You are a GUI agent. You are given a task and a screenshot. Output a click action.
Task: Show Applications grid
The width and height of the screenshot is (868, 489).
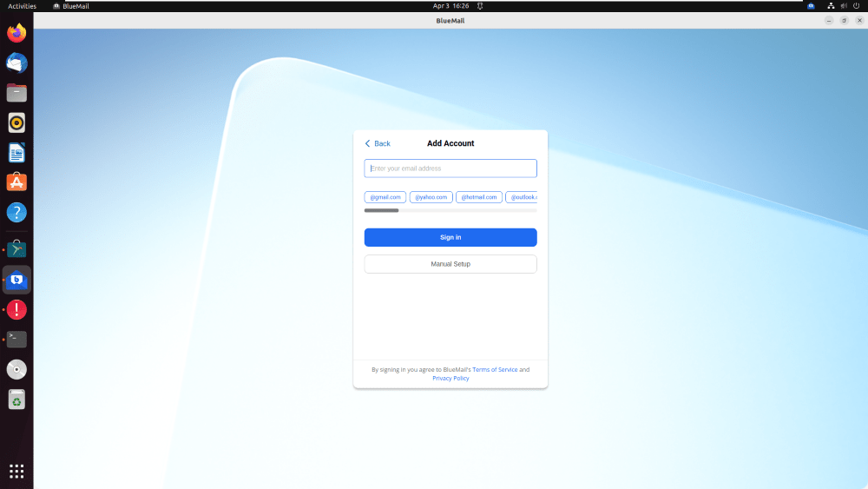pos(16,472)
